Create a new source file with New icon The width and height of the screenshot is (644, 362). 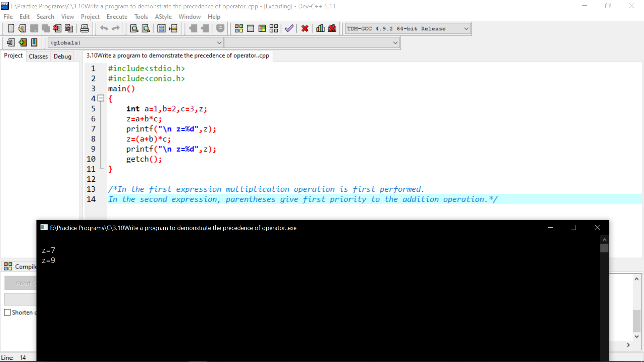click(11, 28)
